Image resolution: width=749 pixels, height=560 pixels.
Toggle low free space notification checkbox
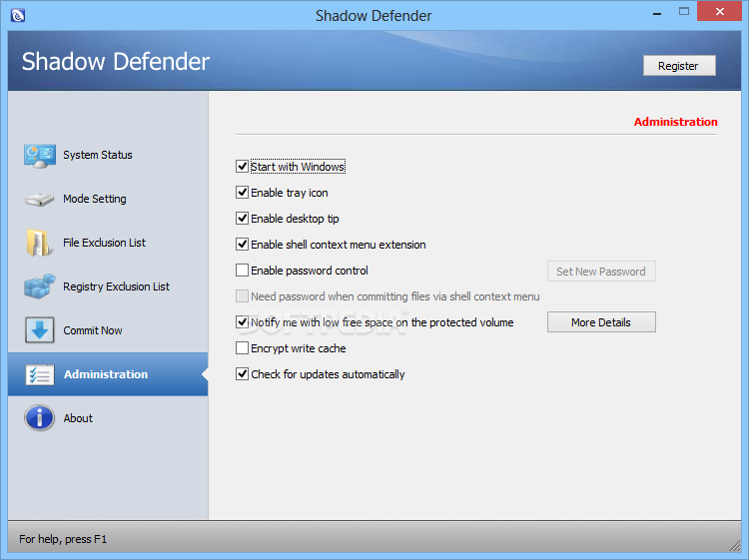pyautogui.click(x=243, y=322)
